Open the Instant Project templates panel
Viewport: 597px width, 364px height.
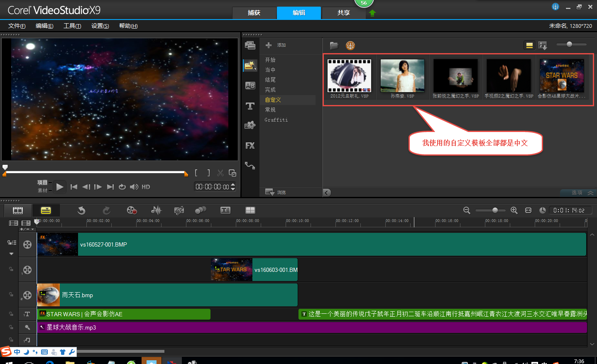250,66
